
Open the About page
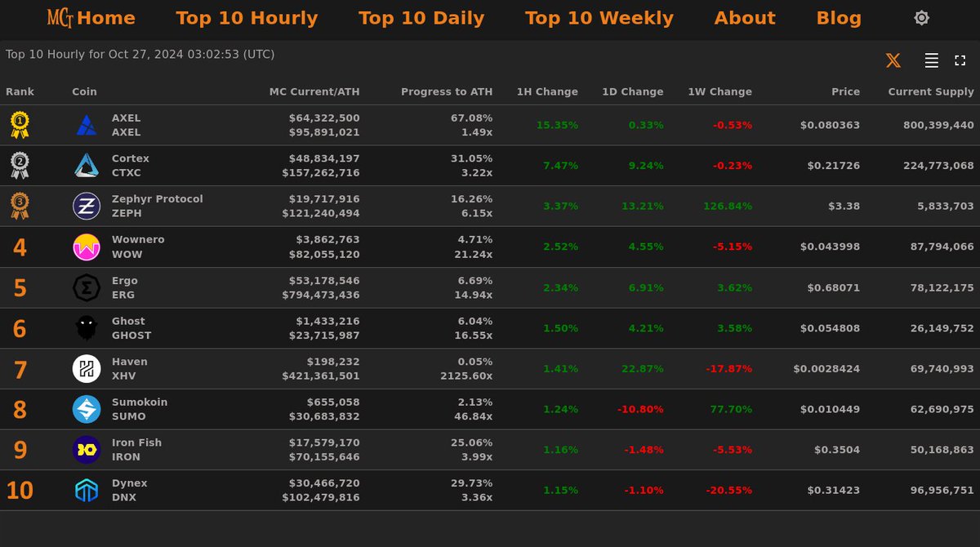click(x=745, y=18)
